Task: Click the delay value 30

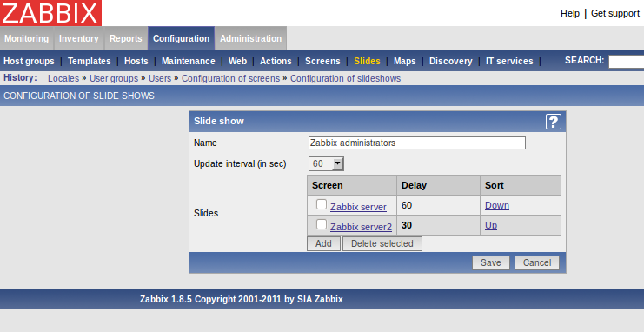Action: pos(407,225)
